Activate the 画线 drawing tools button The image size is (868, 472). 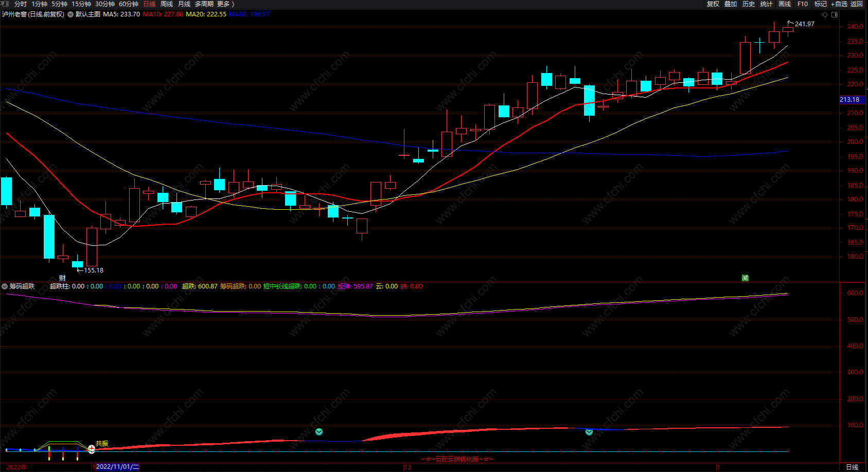785,4
